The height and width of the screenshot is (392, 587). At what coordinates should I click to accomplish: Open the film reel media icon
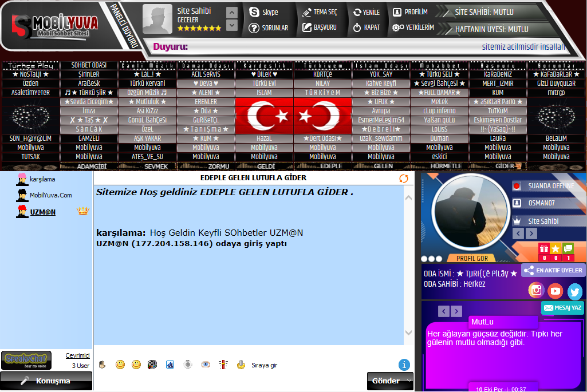coord(152,365)
